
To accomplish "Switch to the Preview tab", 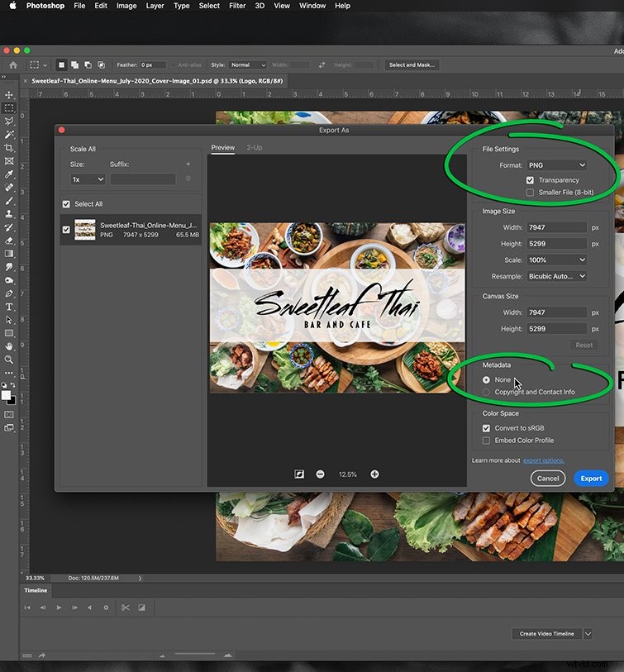I will 223,147.
